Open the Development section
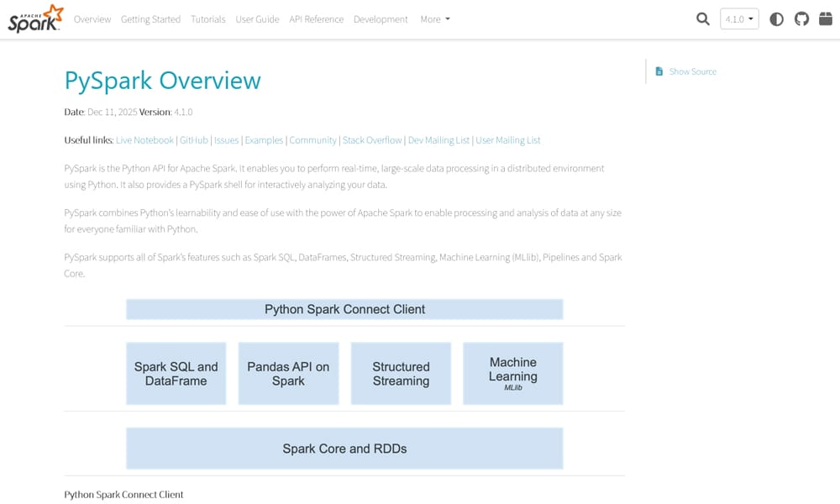 click(381, 19)
